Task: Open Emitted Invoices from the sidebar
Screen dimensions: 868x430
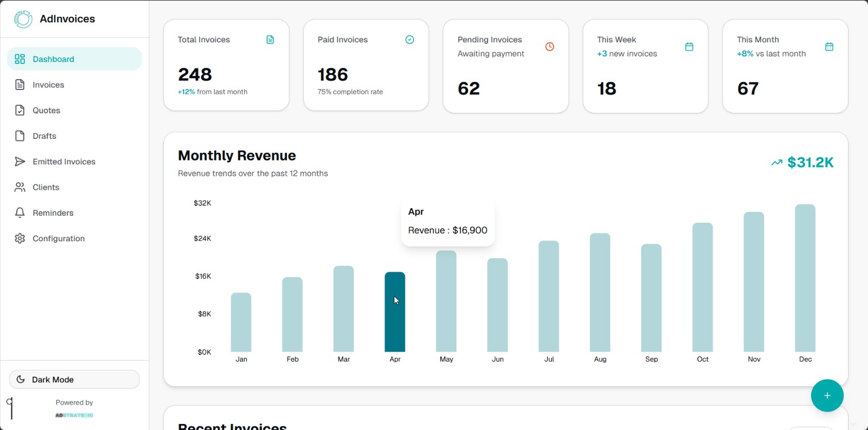Action: (63, 162)
